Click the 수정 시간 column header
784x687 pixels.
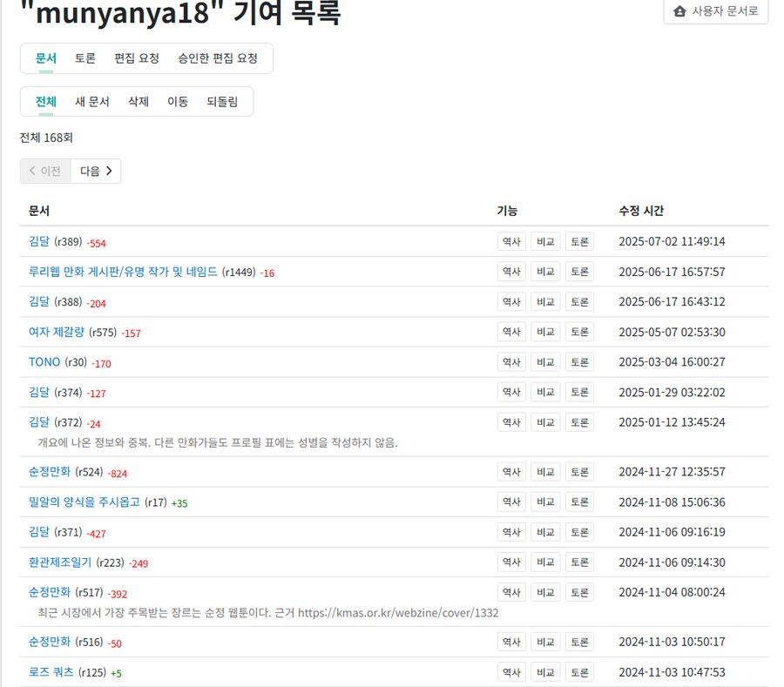[x=641, y=211]
